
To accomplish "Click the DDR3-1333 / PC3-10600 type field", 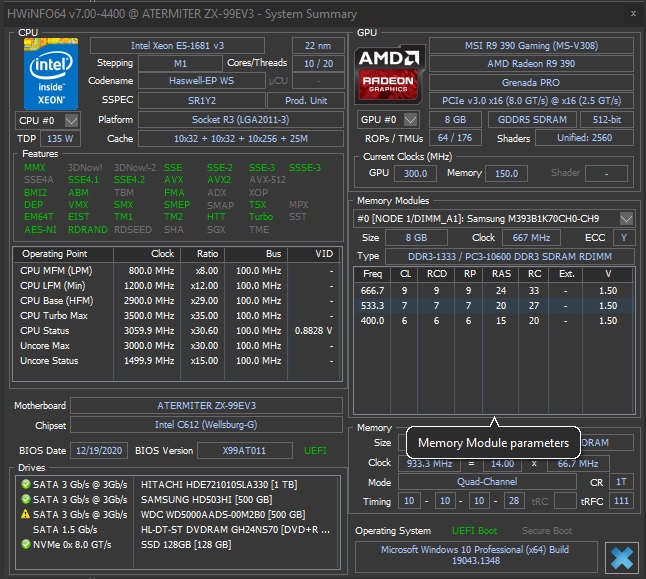I will (x=510, y=256).
